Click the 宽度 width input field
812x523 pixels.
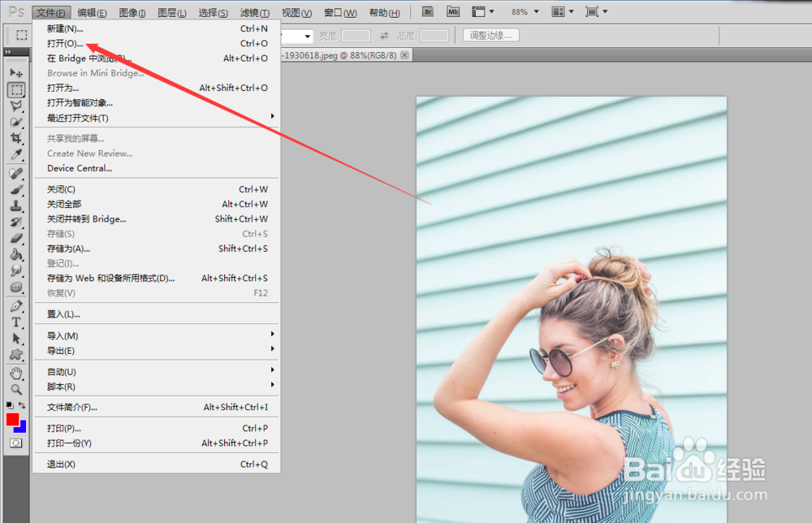[x=356, y=36]
